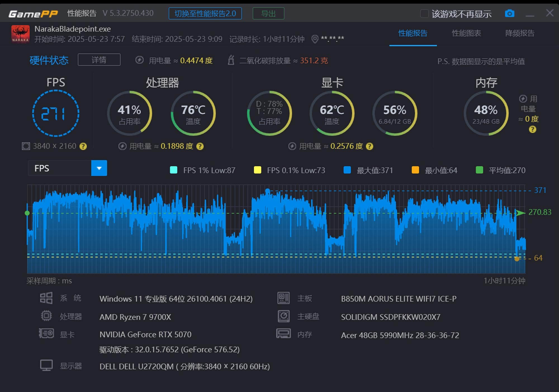Viewport: 559px width, 392px height.
Task: Click the cyan FPS 1% Low swatch
Action: (174, 170)
